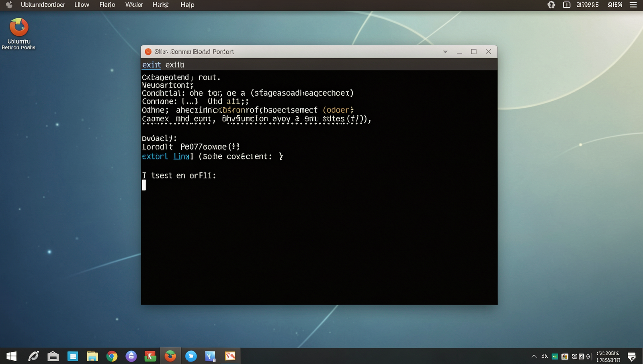
Task: Open the notification center icon in the taskbar
Action: (x=632, y=357)
